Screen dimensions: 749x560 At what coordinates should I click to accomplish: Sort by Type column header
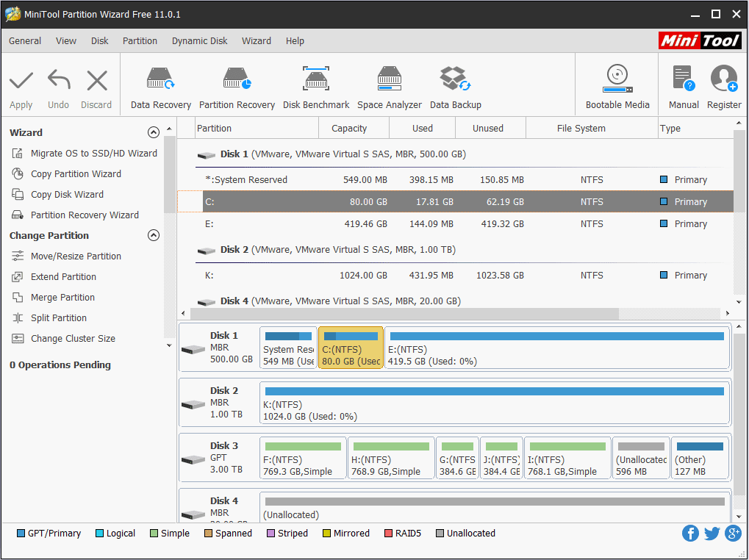[x=695, y=128]
